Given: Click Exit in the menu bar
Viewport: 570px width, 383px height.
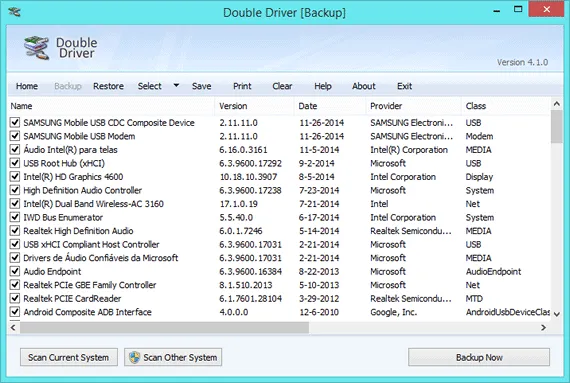Looking at the screenshot, I should pyautogui.click(x=404, y=86).
